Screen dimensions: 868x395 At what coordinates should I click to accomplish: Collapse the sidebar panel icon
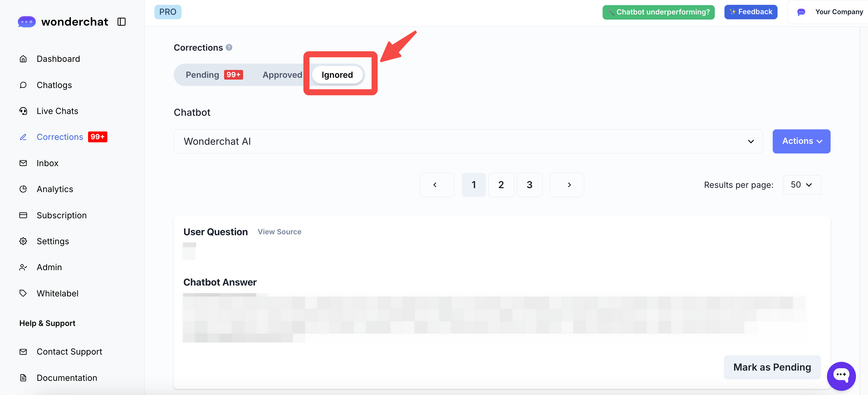pos(121,22)
